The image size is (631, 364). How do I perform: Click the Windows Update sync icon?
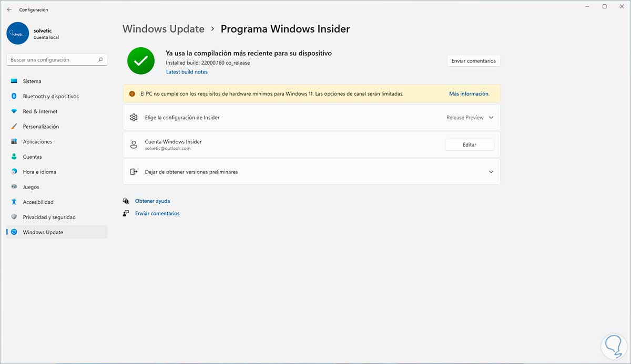click(14, 232)
